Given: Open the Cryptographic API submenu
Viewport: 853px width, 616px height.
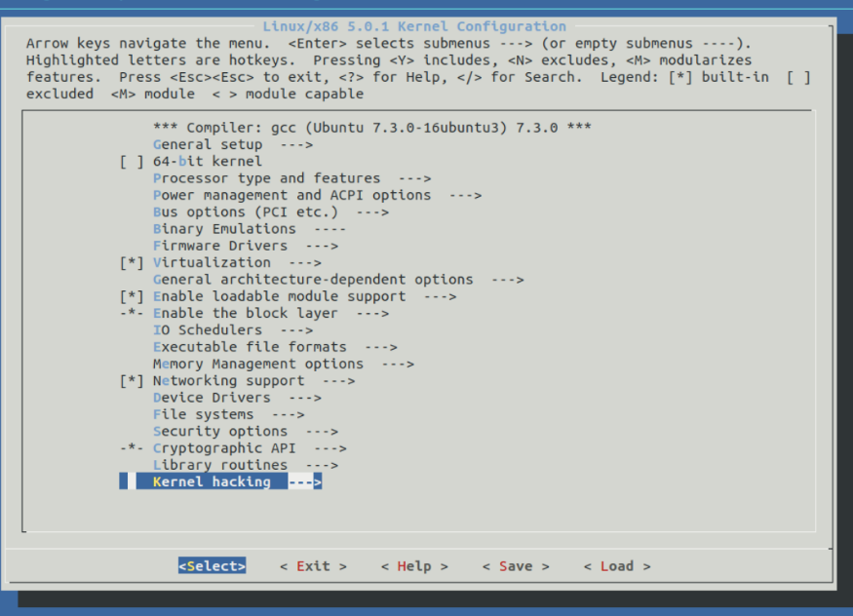Looking at the screenshot, I should [x=250, y=448].
